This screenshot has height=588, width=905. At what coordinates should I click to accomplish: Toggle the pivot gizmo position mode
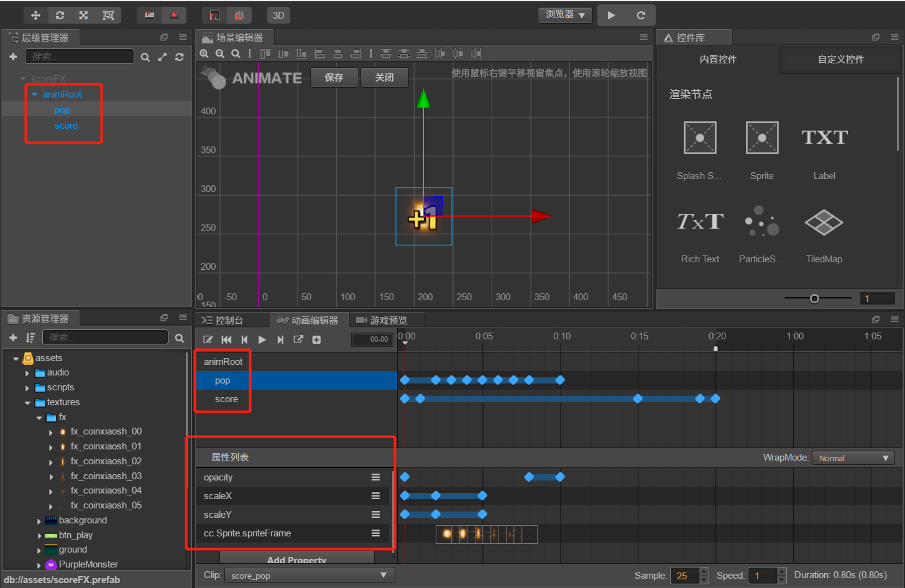(149, 15)
